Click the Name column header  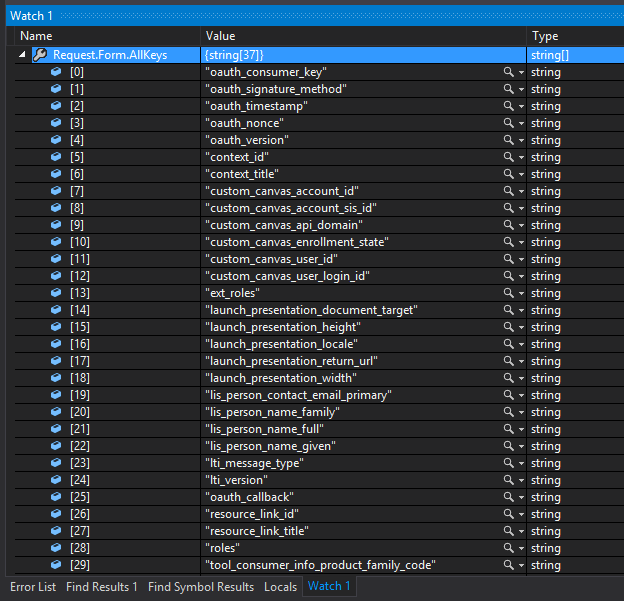coord(107,36)
